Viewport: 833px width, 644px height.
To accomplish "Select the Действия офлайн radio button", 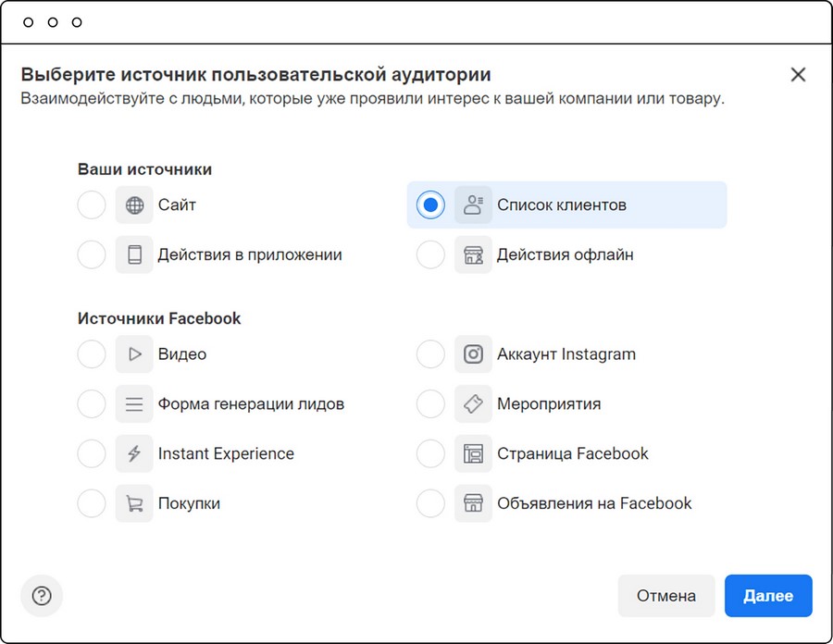I will pos(430,254).
